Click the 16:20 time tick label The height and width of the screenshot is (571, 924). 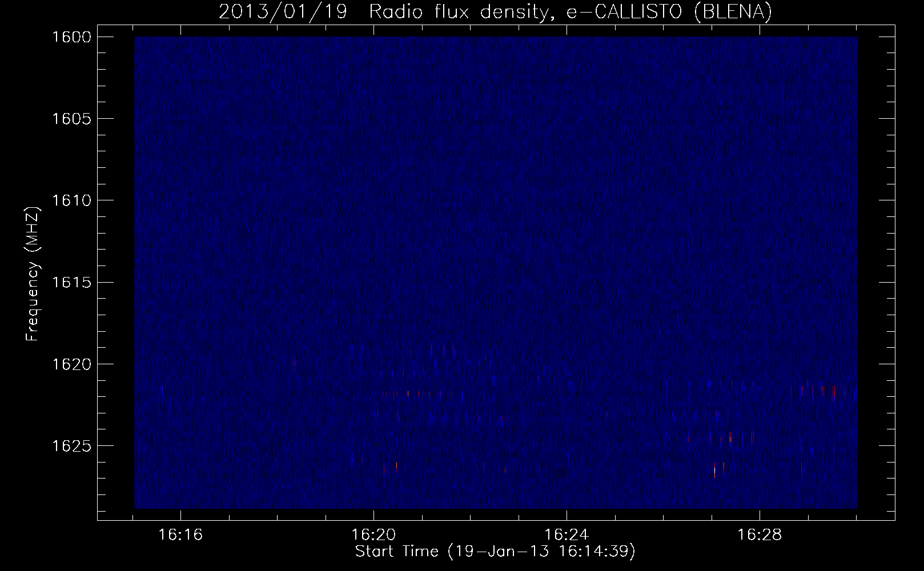click(373, 535)
